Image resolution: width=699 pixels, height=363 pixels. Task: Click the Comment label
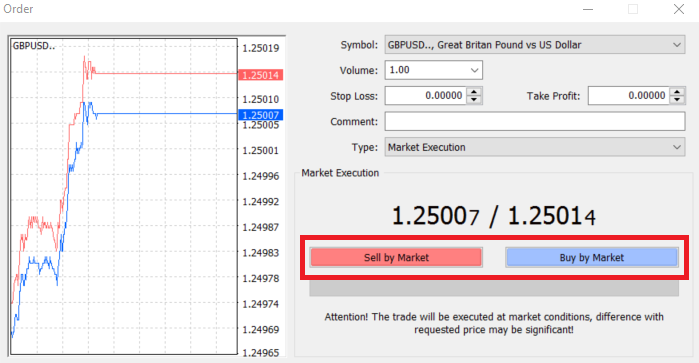[354, 122]
